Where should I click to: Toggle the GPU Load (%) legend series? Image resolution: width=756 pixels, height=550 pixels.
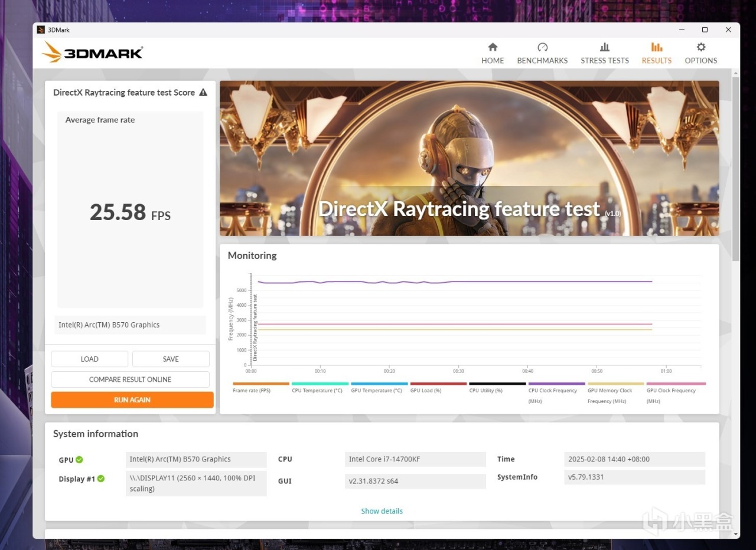point(426,390)
